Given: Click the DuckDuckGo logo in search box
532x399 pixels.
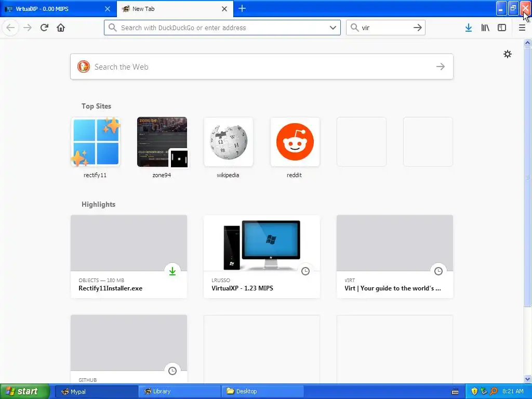Looking at the screenshot, I should point(84,66).
